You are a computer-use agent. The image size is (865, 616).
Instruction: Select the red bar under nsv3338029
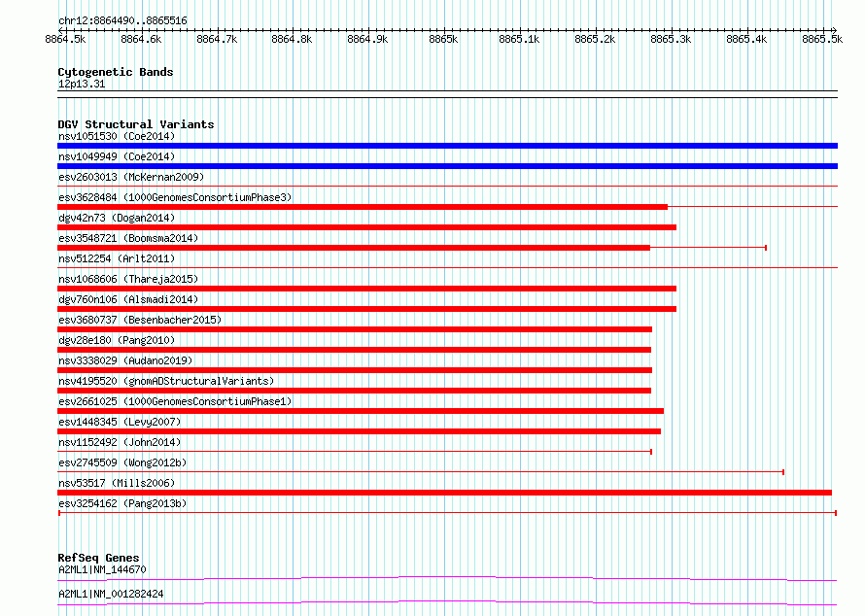355,370
